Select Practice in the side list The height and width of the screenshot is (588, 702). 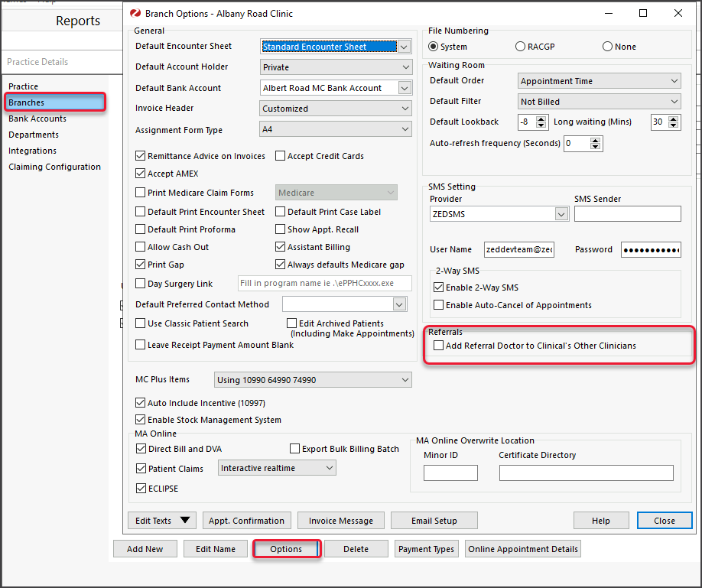[23, 86]
